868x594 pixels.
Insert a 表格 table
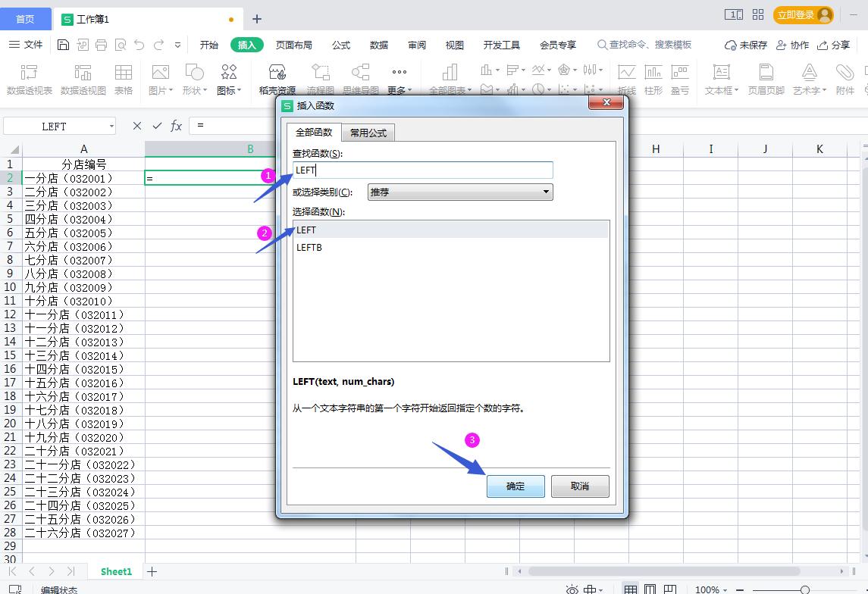pyautogui.click(x=124, y=79)
